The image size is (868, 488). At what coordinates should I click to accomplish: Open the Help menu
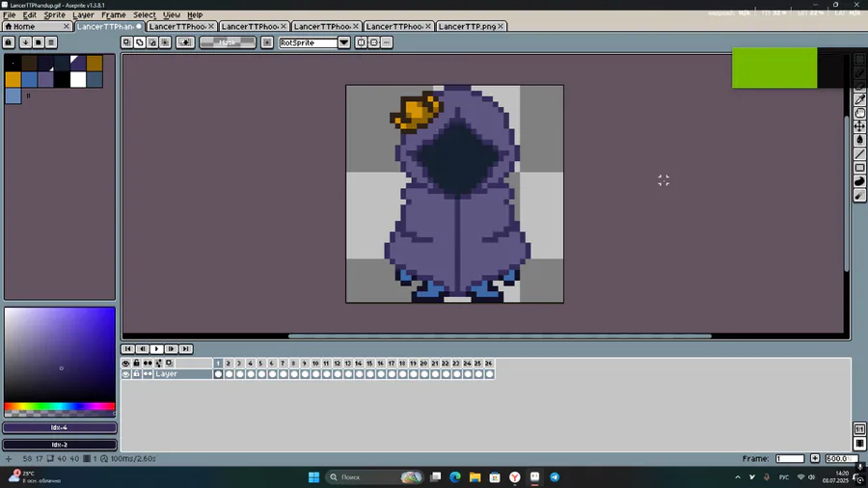pyautogui.click(x=195, y=14)
